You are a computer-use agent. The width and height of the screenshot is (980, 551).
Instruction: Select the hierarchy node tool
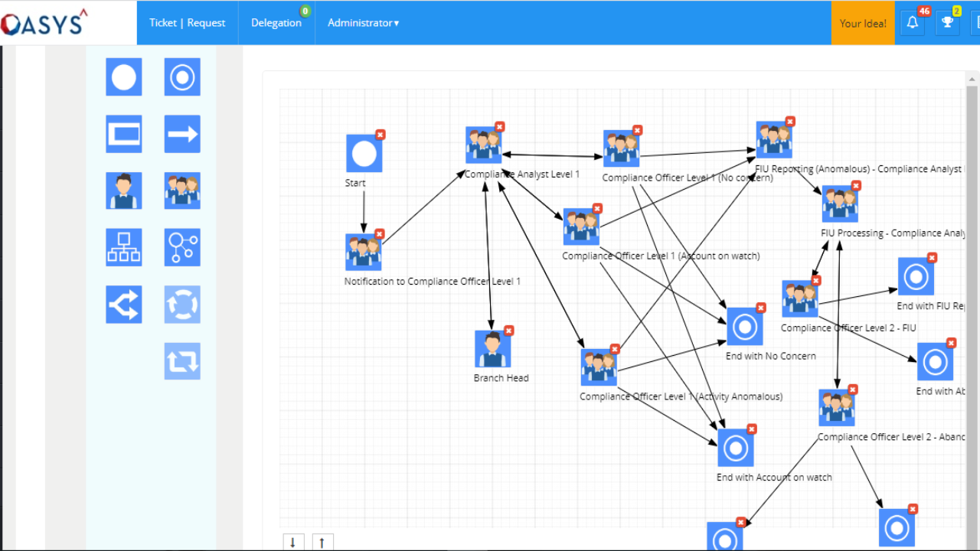coord(123,247)
